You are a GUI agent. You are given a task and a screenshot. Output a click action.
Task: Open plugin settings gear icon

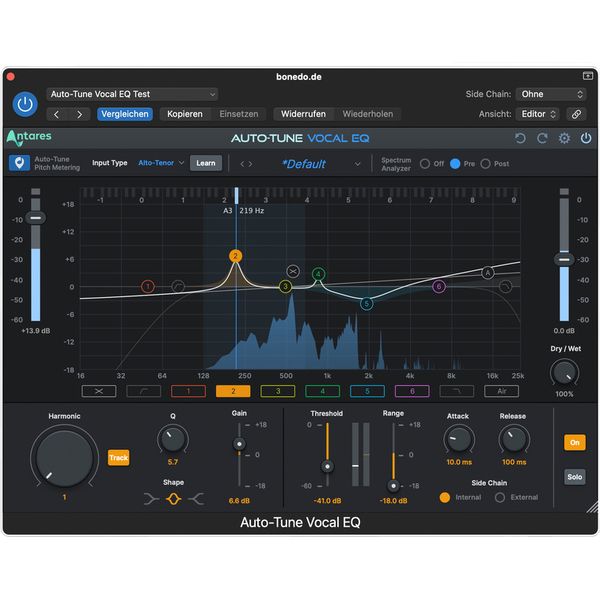pos(564,139)
